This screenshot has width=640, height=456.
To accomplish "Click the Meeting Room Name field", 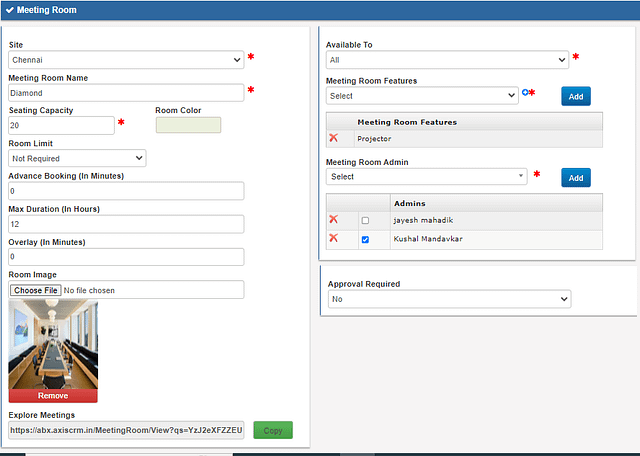I will (x=126, y=93).
